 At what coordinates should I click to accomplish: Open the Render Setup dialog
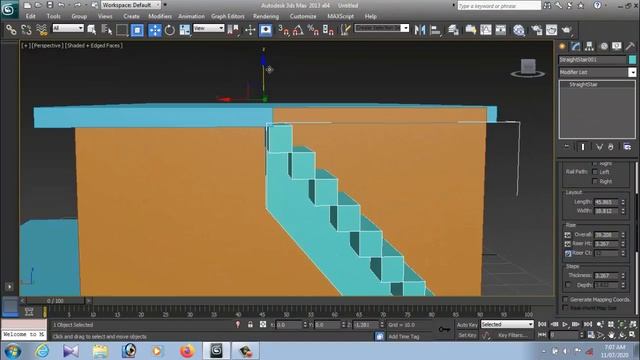pyautogui.click(x=536, y=30)
